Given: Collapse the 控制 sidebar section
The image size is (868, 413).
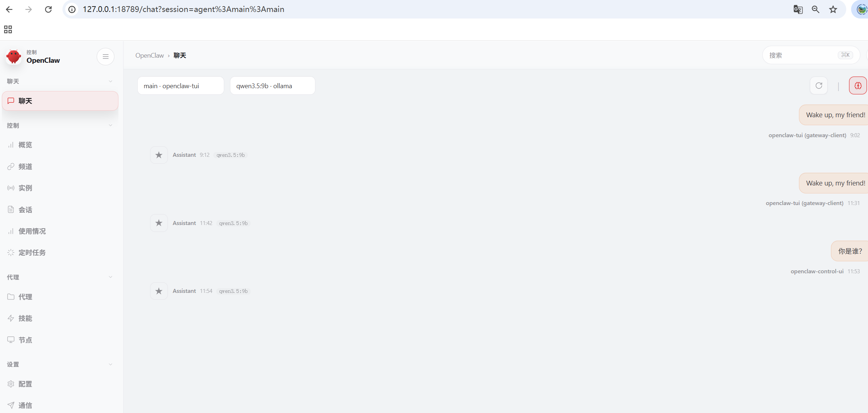Looking at the screenshot, I should click(110, 126).
